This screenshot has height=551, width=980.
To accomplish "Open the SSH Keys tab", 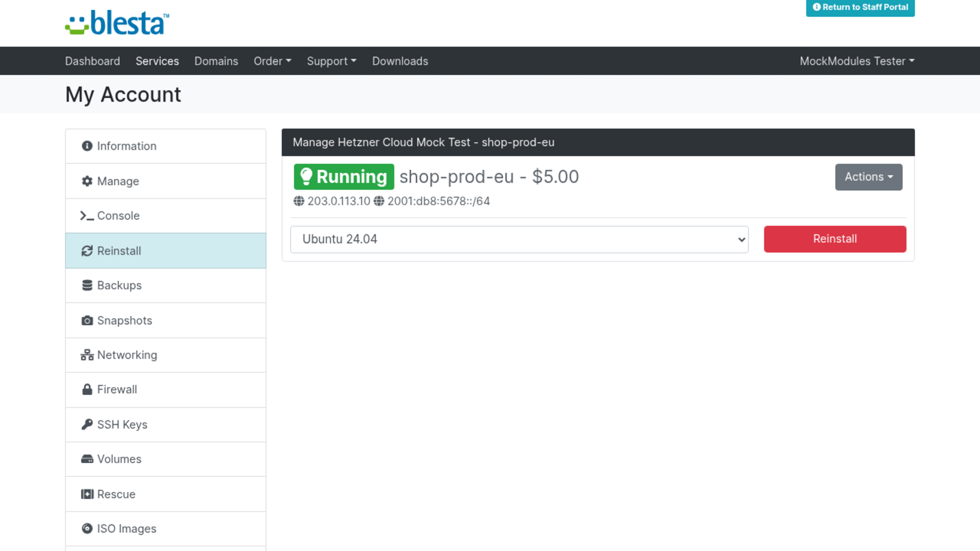I will pos(166,424).
